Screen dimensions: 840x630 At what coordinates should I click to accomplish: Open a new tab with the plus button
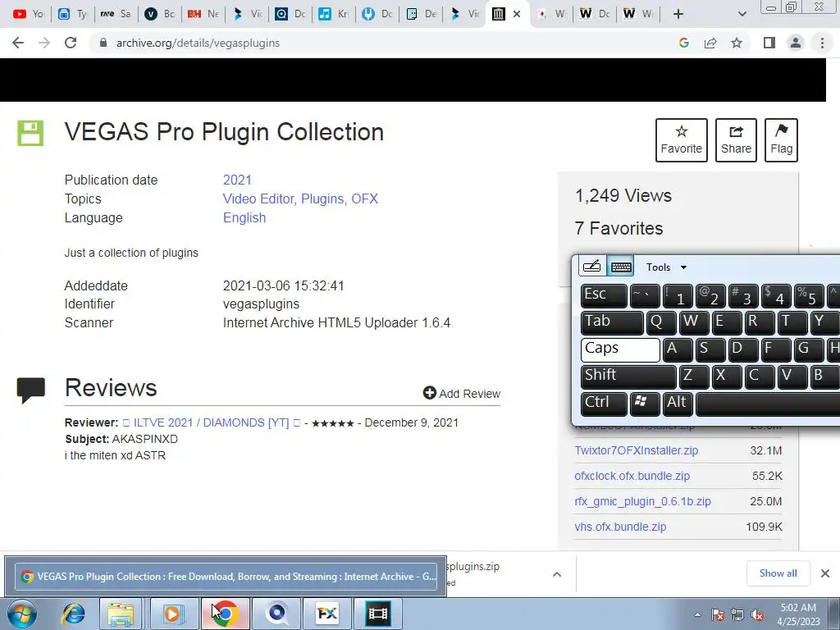click(x=678, y=14)
